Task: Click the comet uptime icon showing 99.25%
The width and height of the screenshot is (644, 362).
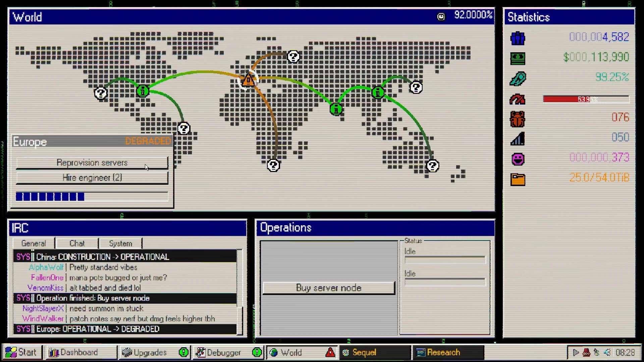Action: [x=518, y=78]
